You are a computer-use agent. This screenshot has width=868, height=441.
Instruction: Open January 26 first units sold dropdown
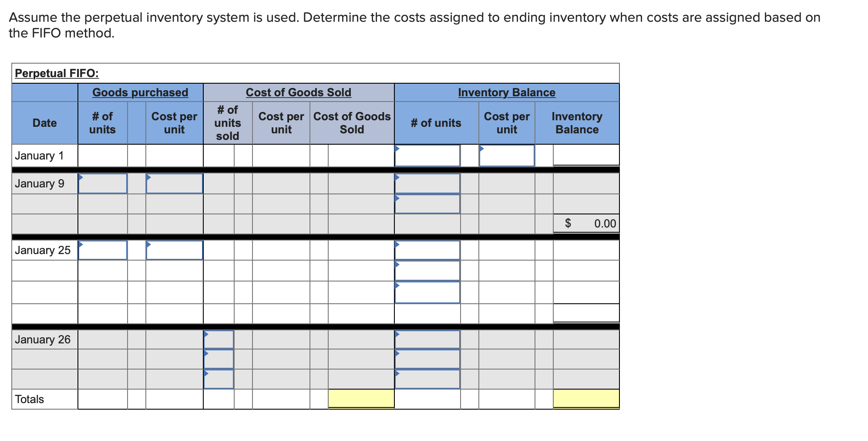(219, 339)
